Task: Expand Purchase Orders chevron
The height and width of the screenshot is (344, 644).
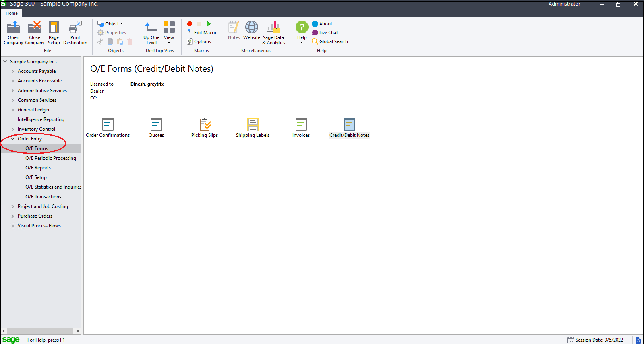Action: click(x=13, y=216)
